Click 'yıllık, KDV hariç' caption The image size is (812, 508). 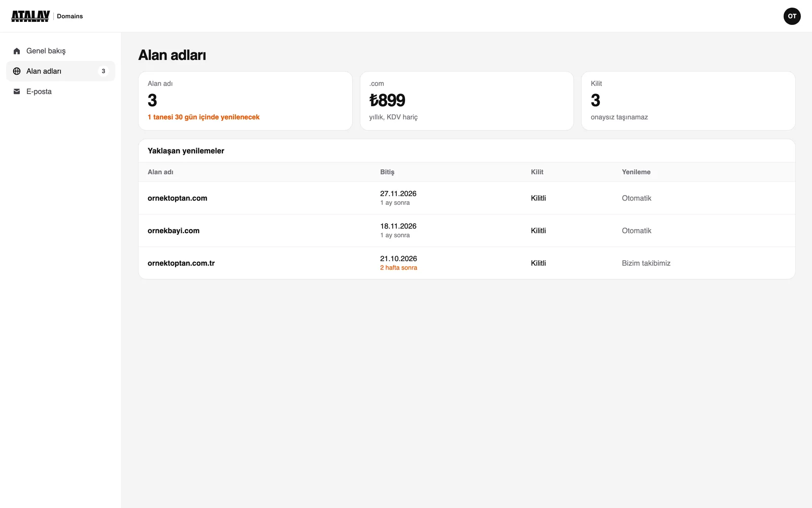click(x=393, y=117)
